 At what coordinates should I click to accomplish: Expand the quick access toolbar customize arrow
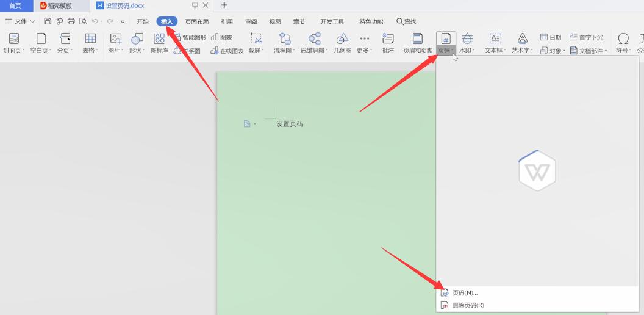coord(123,21)
